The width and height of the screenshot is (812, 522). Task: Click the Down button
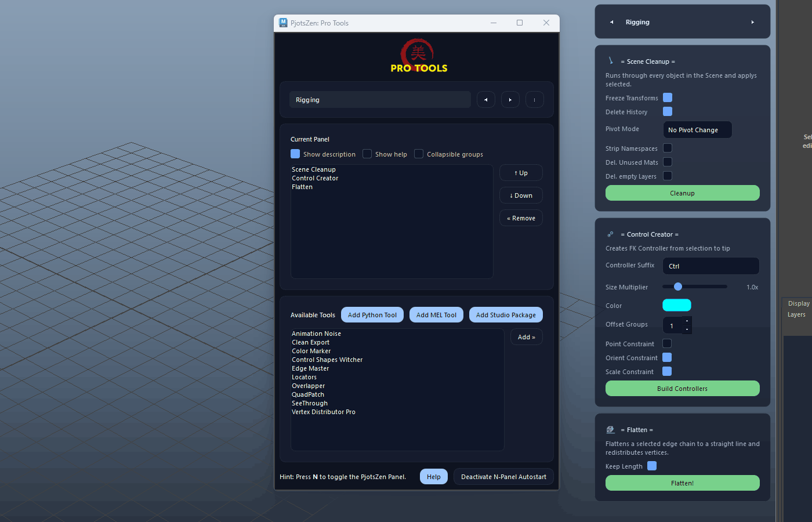pos(521,195)
